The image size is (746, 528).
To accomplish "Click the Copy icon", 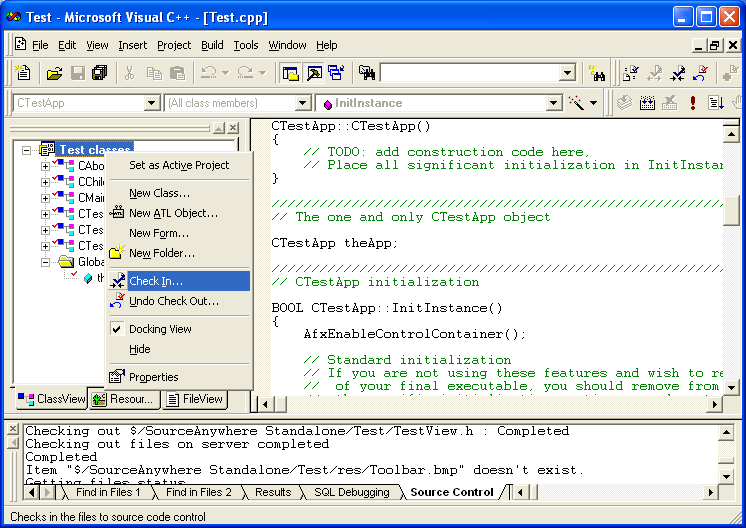I will click(154, 73).
